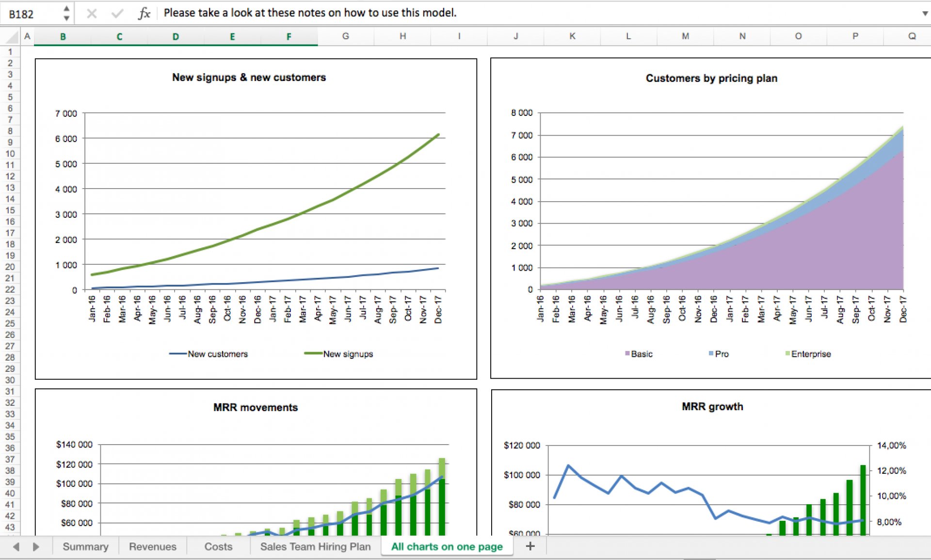This screenshot has height=560, width=931.
Task: Switch to the Summary sheet tab
Action: point(85,547)
